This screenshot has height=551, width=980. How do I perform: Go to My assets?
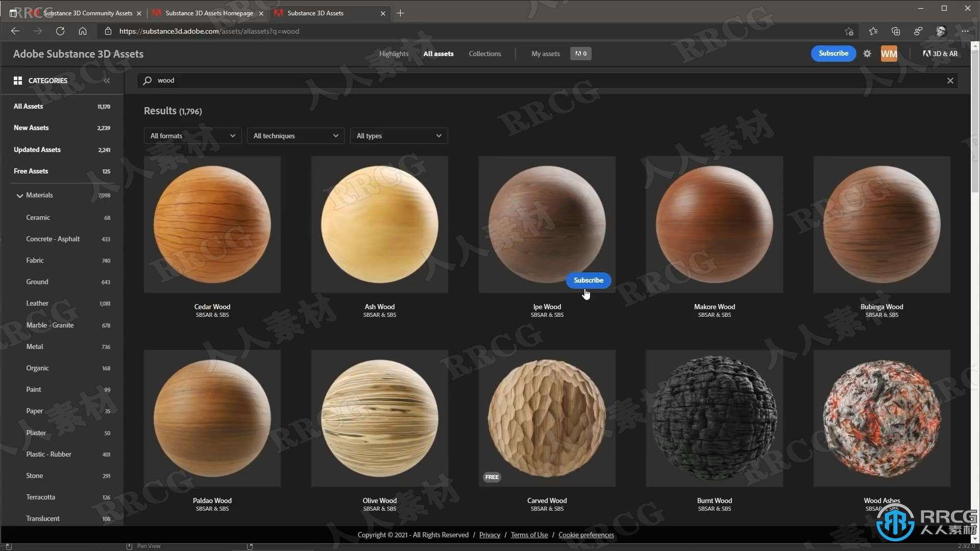tap(546, 54)
